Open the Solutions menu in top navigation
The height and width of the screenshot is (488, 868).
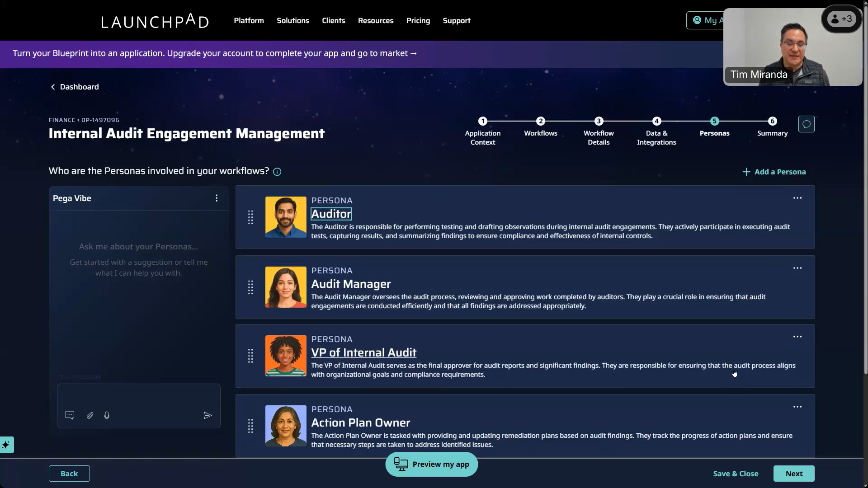pos(292,21)
